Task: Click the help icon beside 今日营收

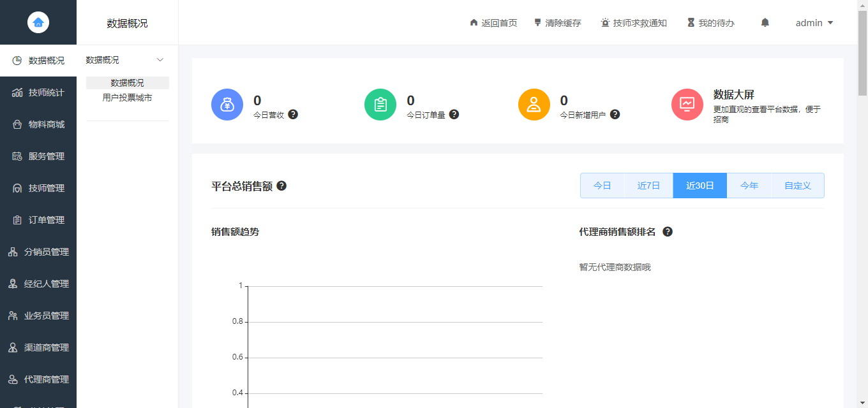Action: 293,114
